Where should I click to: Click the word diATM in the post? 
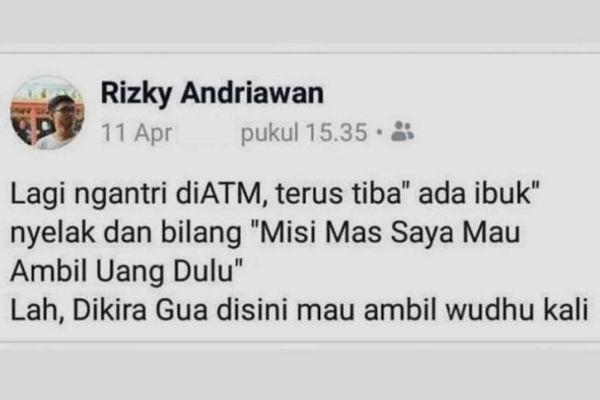218,194
